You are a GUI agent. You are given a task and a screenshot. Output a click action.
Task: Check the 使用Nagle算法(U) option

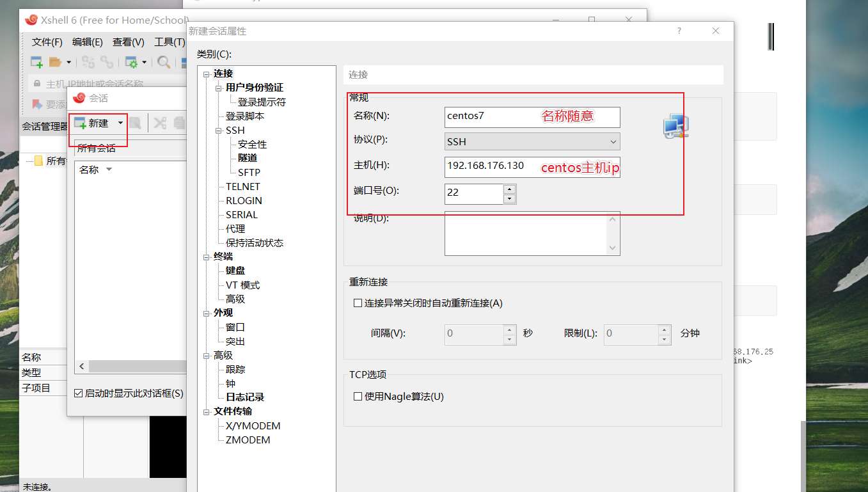point(358,397)
